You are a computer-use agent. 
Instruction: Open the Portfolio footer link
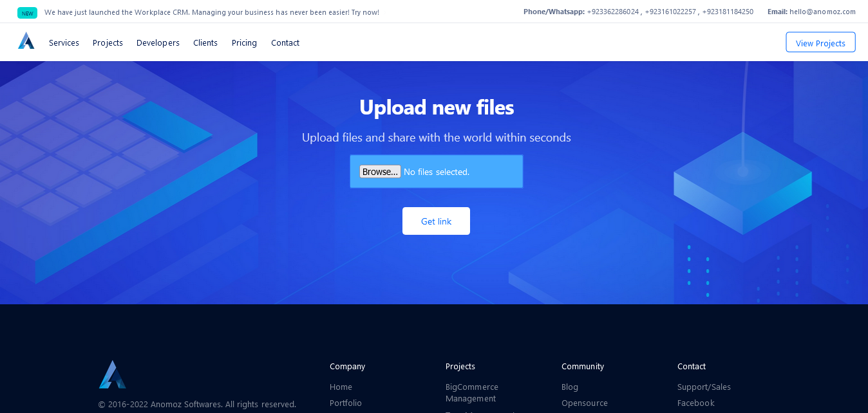coord(346,403)
